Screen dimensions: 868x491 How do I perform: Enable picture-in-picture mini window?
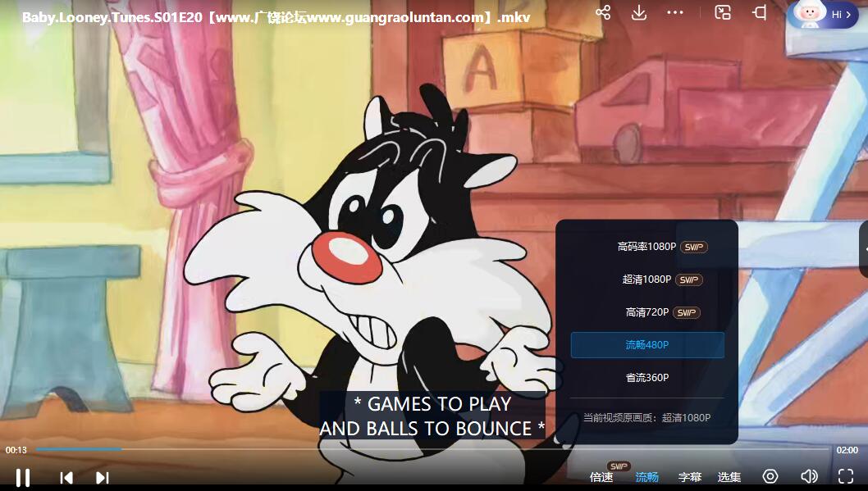[x=723, y=13]
